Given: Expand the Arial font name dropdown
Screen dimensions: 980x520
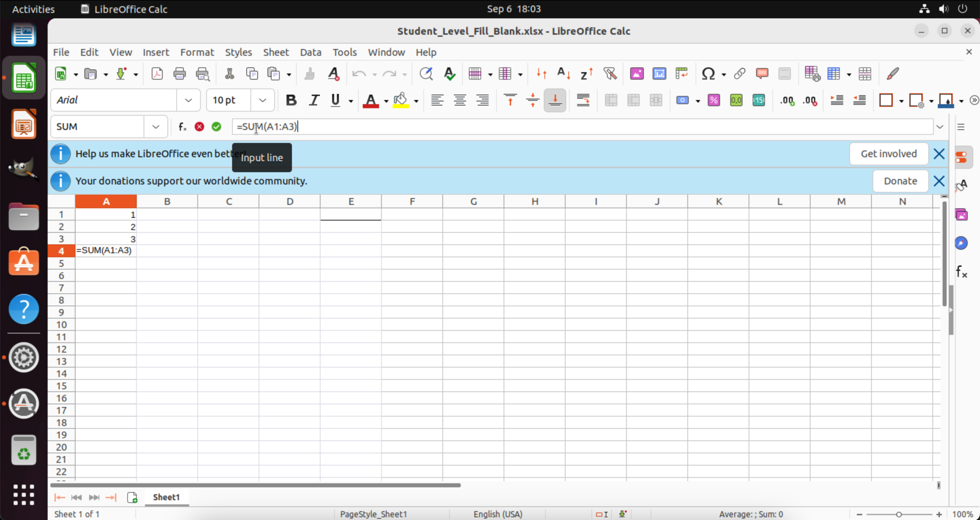Looking at the screenshot, I should [x=188, y=100].
